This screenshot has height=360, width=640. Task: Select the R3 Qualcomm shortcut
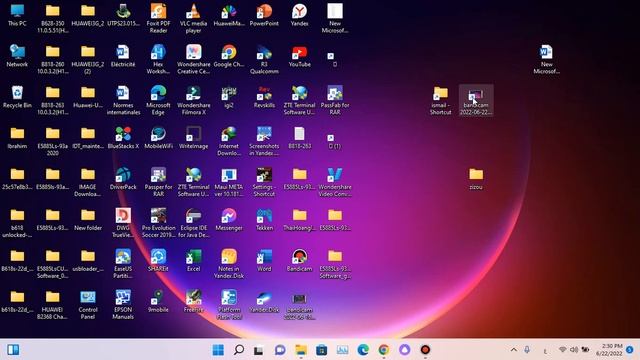coord(264,59)
